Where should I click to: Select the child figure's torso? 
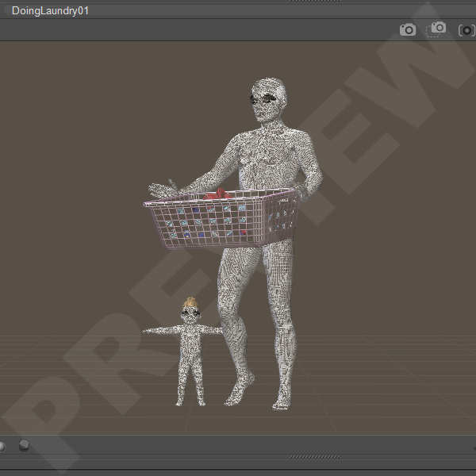[190, 343]
